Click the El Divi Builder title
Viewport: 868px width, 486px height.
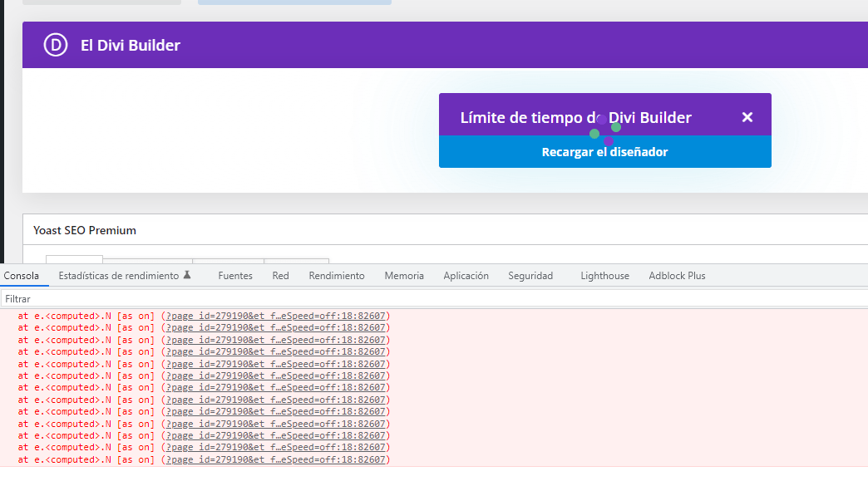[131, 46]
